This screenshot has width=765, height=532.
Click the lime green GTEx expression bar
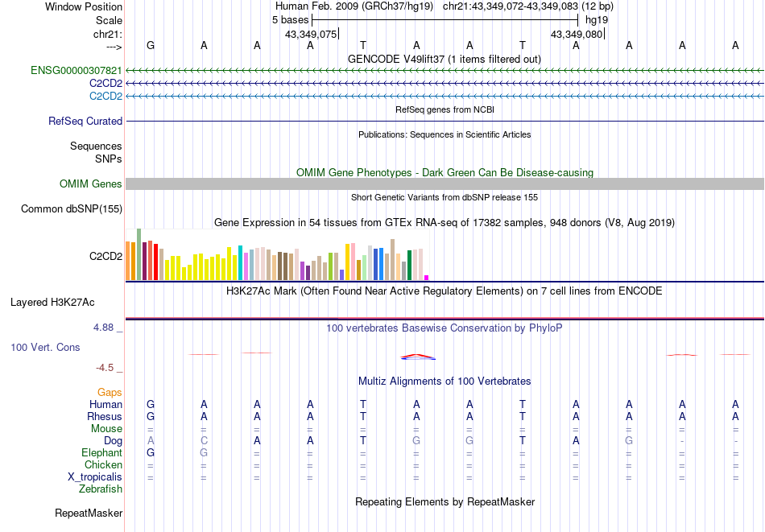330,266
